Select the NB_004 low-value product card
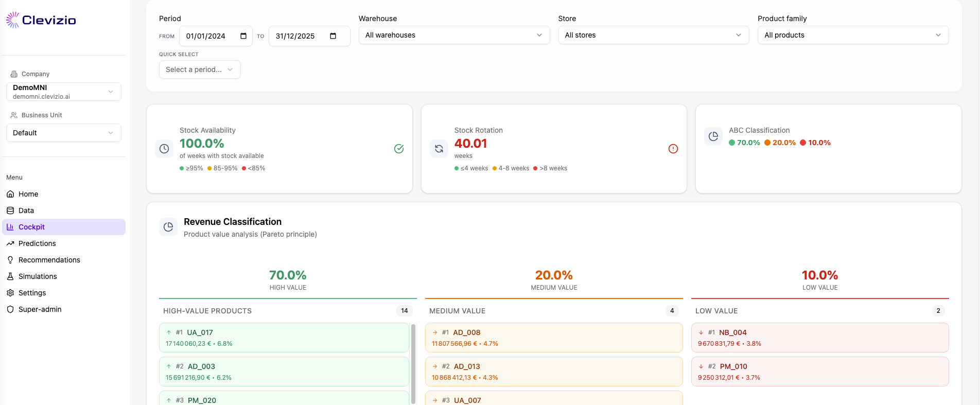Screen dimensions: 980x405 pos(819,338)
